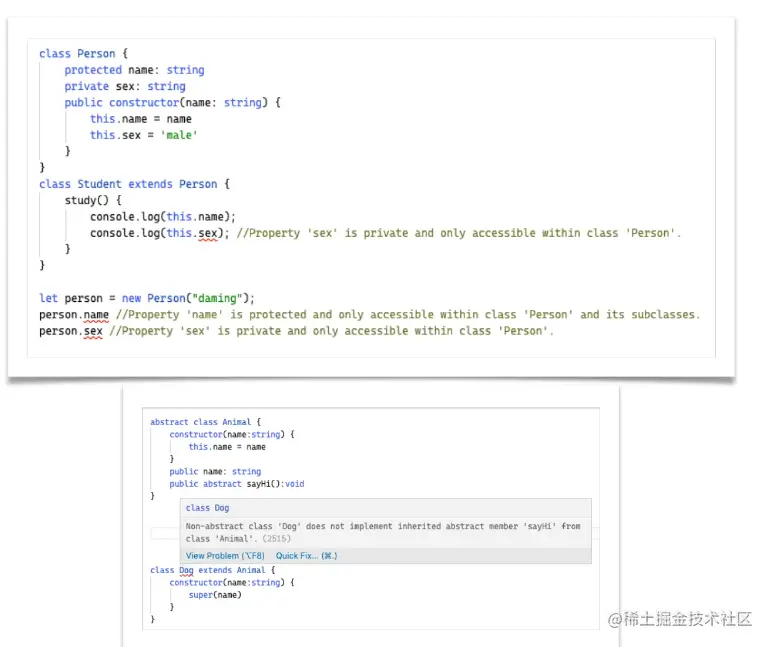This screenshot has width=771, height=647.
Task: Click the 'public name: string' line
Action: point(215,471)
